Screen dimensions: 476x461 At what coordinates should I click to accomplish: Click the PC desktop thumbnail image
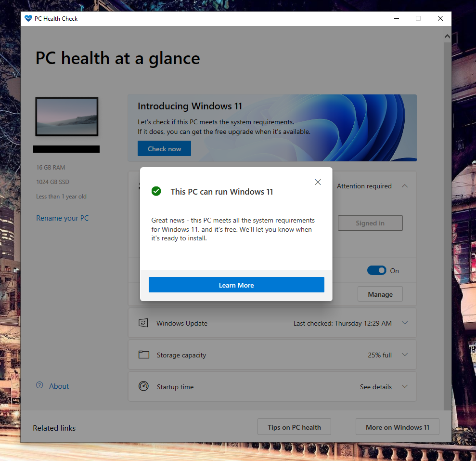(x=67, y=117)
